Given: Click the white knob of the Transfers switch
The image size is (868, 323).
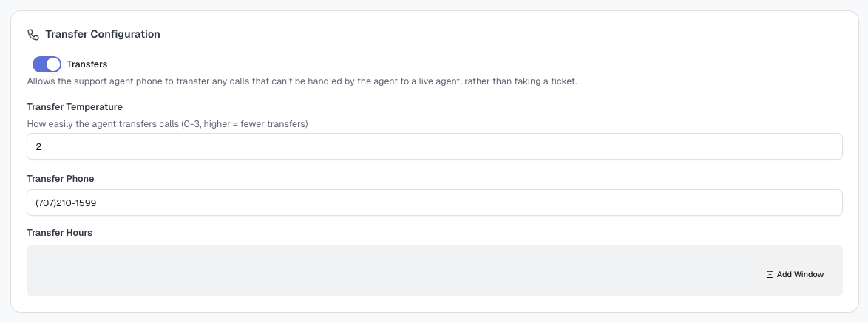Looking at the screenshot, I should point(53,64).
